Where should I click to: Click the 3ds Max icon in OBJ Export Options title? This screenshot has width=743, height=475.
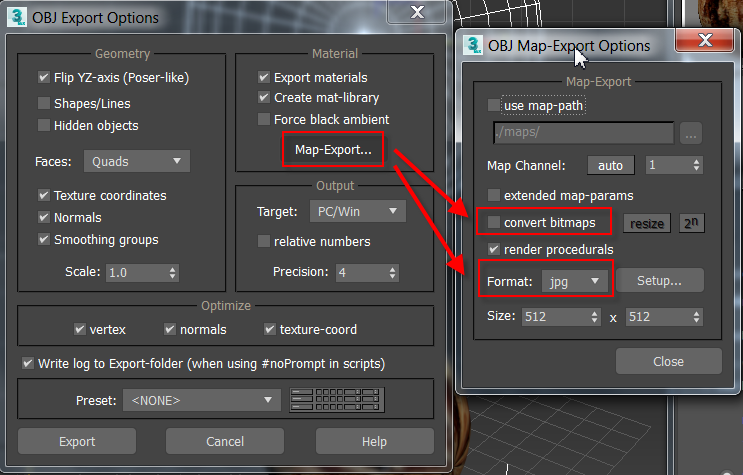click(x=18, y=17)
